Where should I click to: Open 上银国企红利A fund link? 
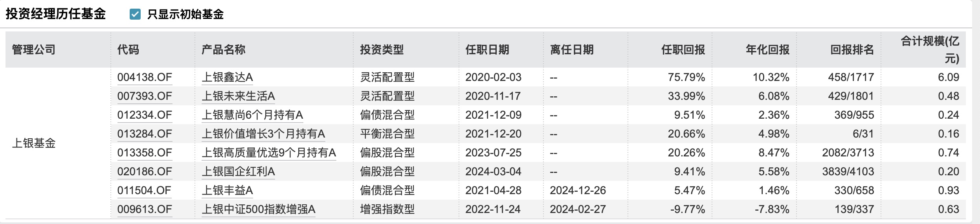[238, 172]
